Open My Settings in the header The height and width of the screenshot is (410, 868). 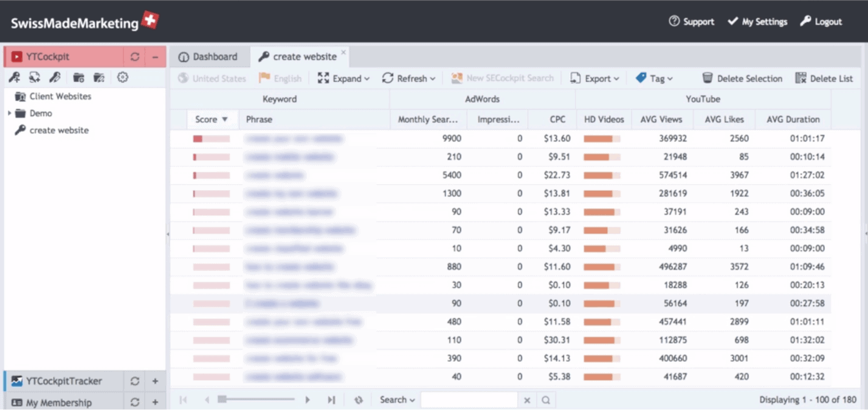click(x=757, y=21)
